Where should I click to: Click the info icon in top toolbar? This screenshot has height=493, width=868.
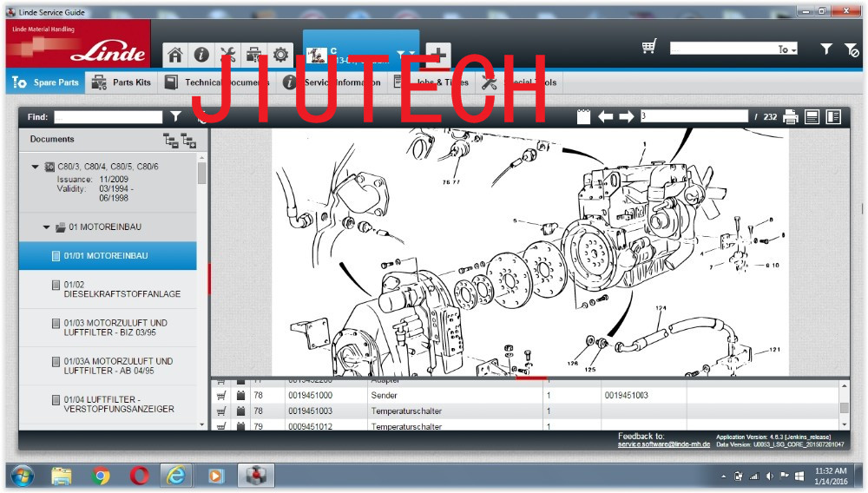tap(201, 55)
